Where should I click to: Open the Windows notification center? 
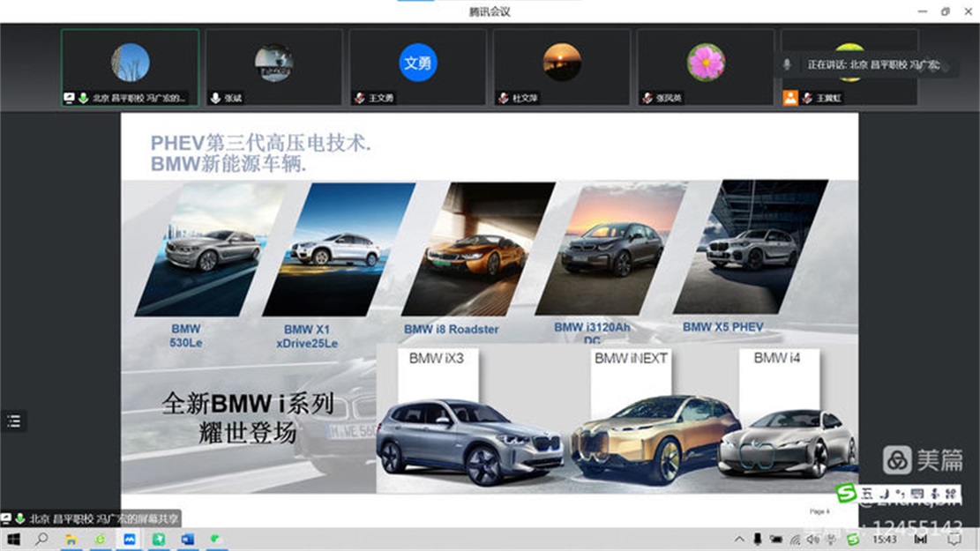(x=954, y=540)
